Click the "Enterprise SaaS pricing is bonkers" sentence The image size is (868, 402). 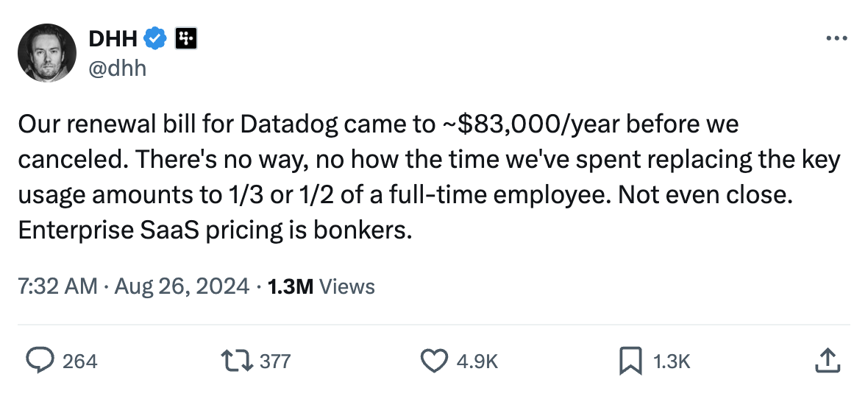[x=214, y=230]
